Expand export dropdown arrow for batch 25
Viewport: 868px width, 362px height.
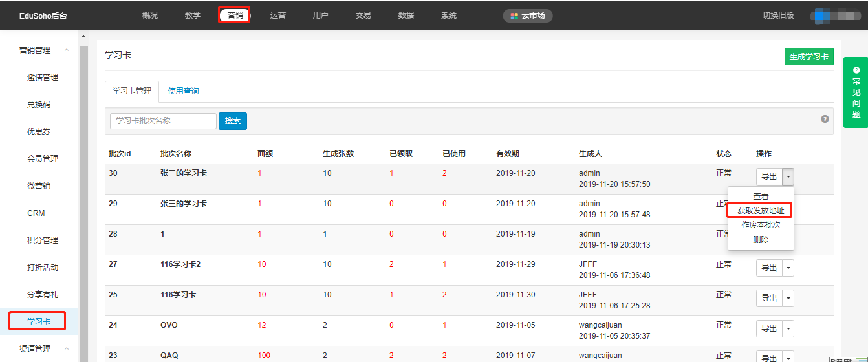click(788, 298)
